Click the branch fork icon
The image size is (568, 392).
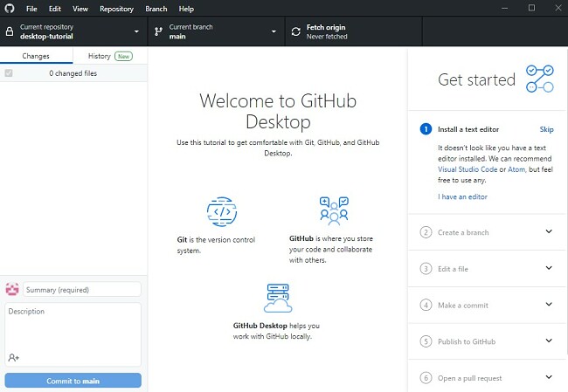[158, 31]
